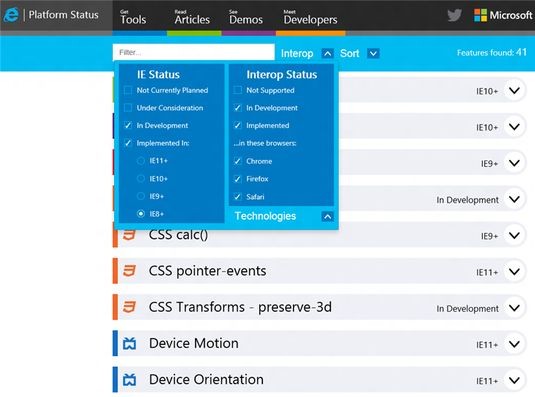Viewport: 535px width, 397px height.
Task: Open the Device Motion feature
Action: (x=194, y=343)
